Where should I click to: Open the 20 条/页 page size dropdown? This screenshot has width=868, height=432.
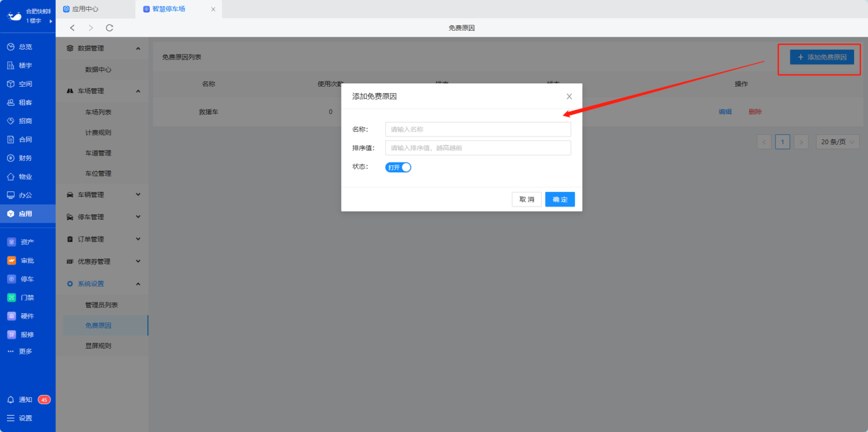click(x=837, y=142)
